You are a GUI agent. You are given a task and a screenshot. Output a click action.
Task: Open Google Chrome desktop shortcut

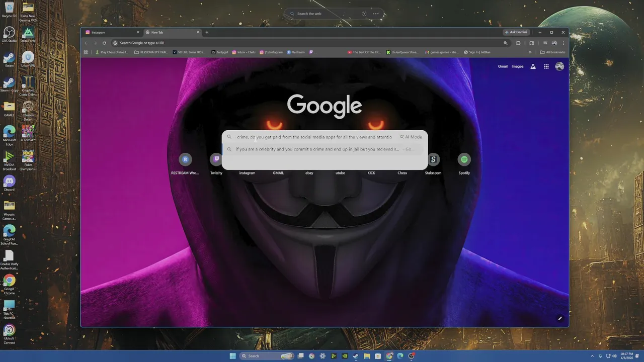tap(9, 284)
